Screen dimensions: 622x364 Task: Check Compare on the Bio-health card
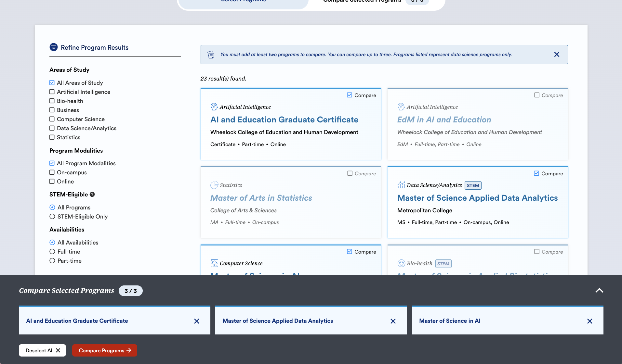tap(537, 251)
